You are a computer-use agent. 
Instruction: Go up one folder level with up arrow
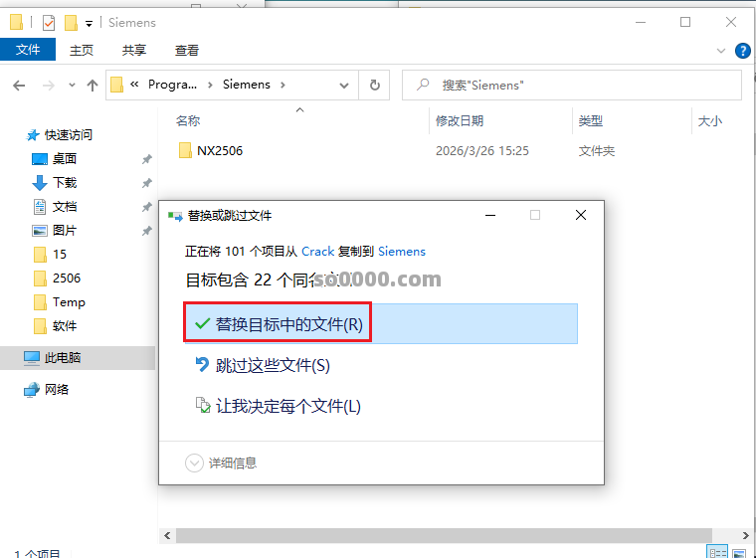[93, 86]
